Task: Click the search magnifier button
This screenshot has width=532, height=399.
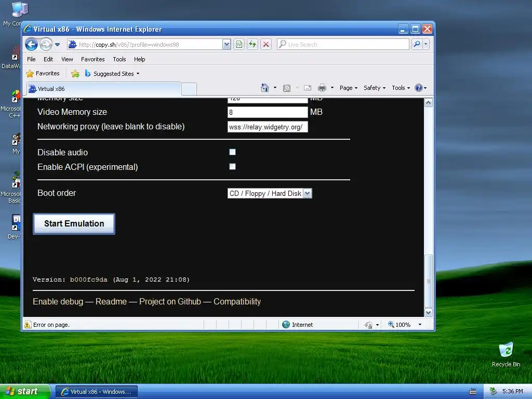Action: point(417,44)
